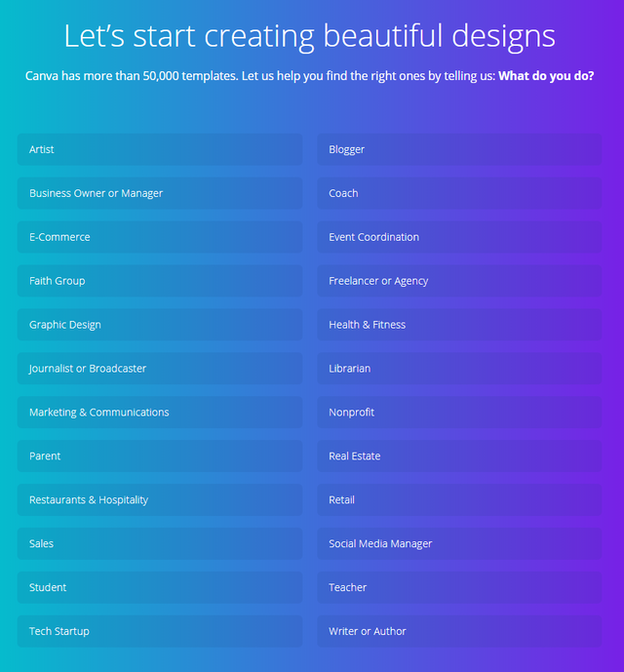The height and width of the screenshot is (672, 624).
Task: Choose Social Media Manager
Action: click(459, 543)
